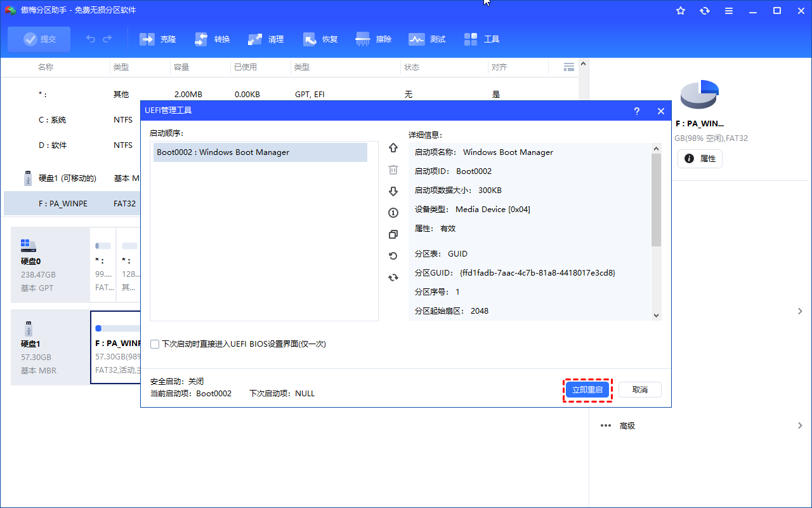The height and width of the screenshot is (508, 812).
Task: Open the 克隆 (Clone) menu
Action: [158, 39]
